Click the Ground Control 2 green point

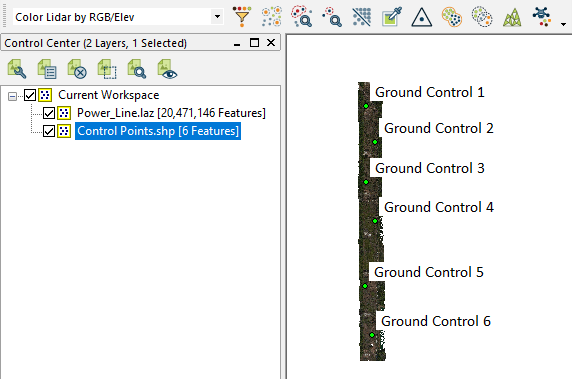point(375,142)
